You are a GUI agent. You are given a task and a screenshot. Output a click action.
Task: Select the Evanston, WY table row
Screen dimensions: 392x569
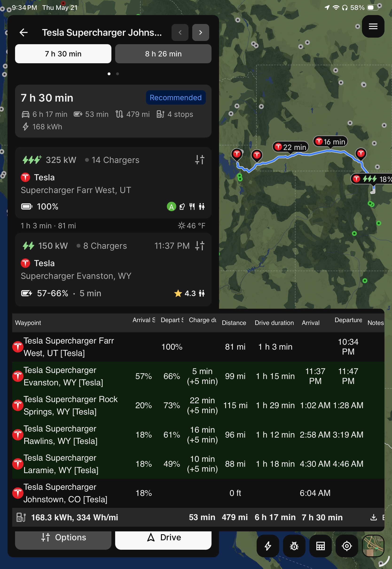pos(198,376)
